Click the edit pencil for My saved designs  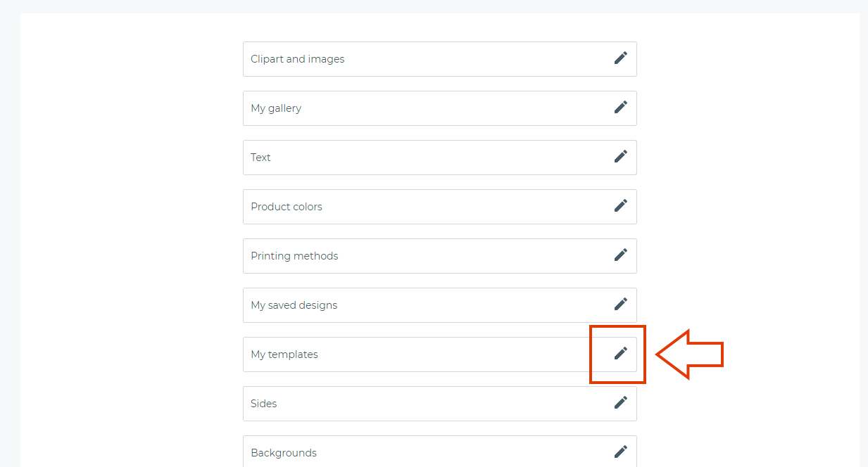621,304
